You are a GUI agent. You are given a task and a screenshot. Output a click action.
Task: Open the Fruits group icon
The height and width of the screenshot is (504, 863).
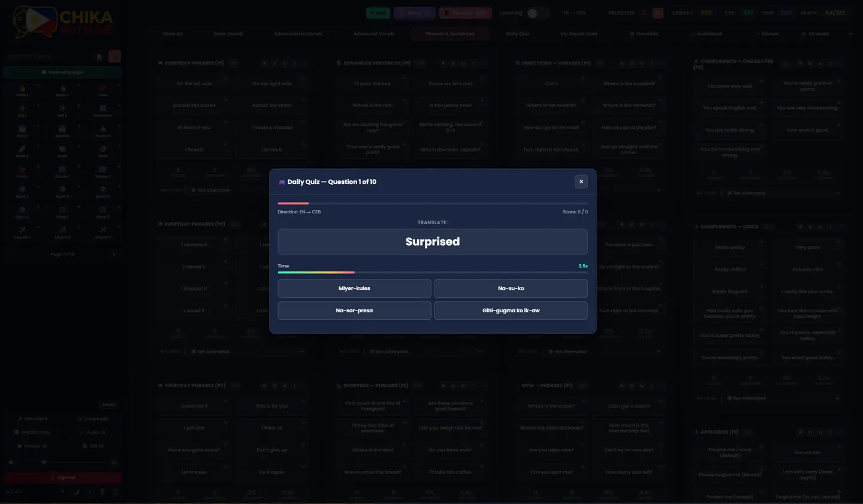[x=22, y=172]
